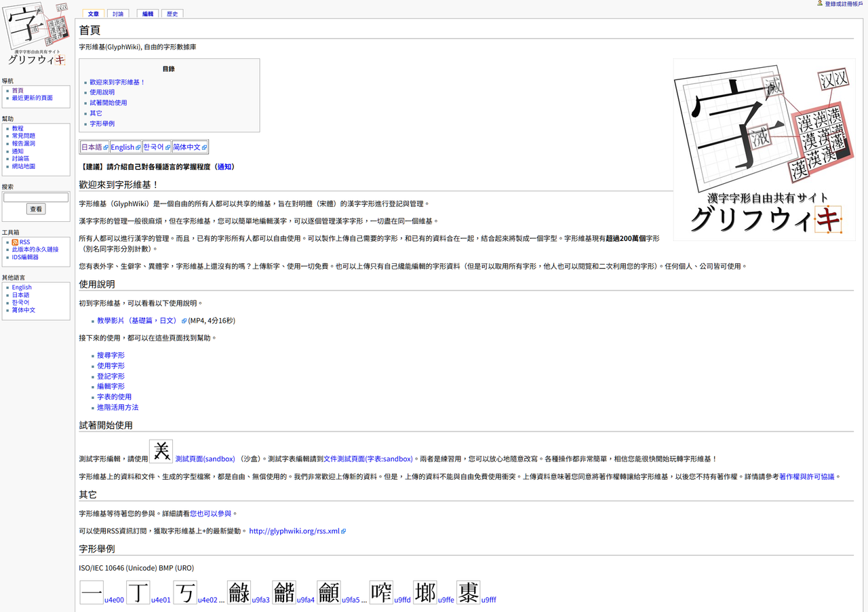Open the glyph thumbnail for u9fa3
868x612 pixels.
(239, 592)
